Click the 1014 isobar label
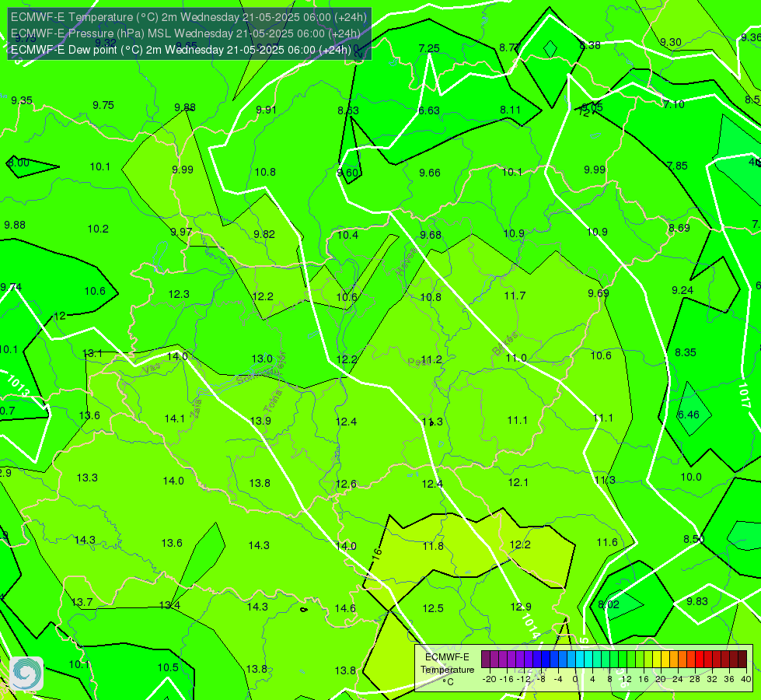Screen dimensions: 761x700 530,625
